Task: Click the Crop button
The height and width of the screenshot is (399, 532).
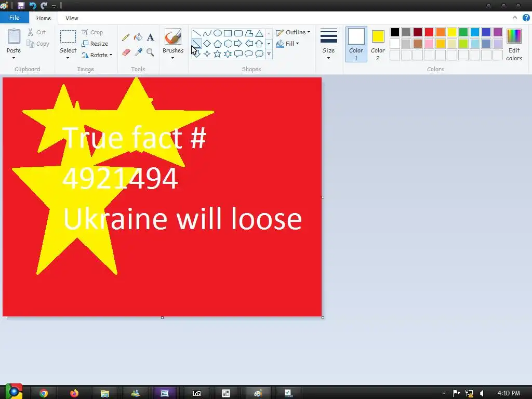Action: tap(92, 32)
